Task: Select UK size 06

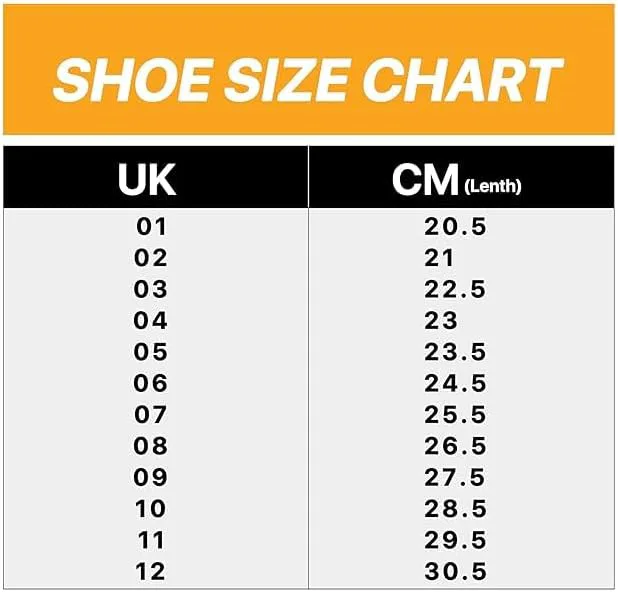Action: [x=151, y=384]
